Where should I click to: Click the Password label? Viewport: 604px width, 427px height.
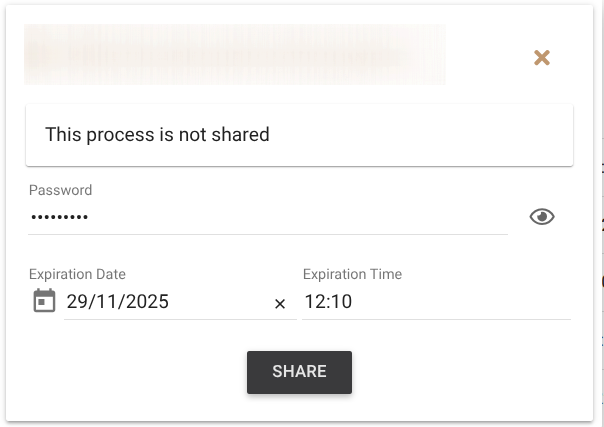pyautogui.click(x=60, y=190)
